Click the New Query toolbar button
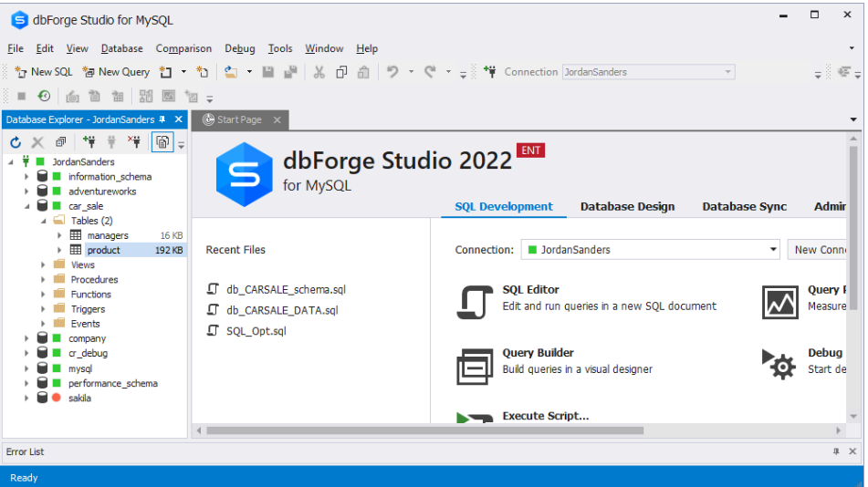868x487 pixels. 116,72
